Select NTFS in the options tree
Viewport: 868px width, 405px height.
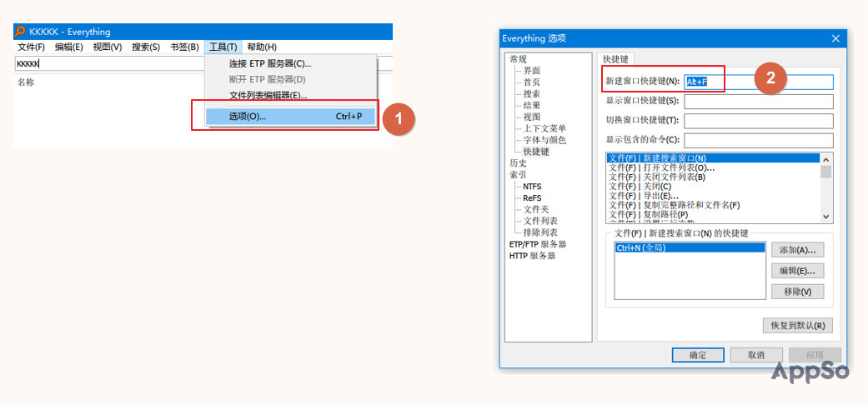coord(533,187)
